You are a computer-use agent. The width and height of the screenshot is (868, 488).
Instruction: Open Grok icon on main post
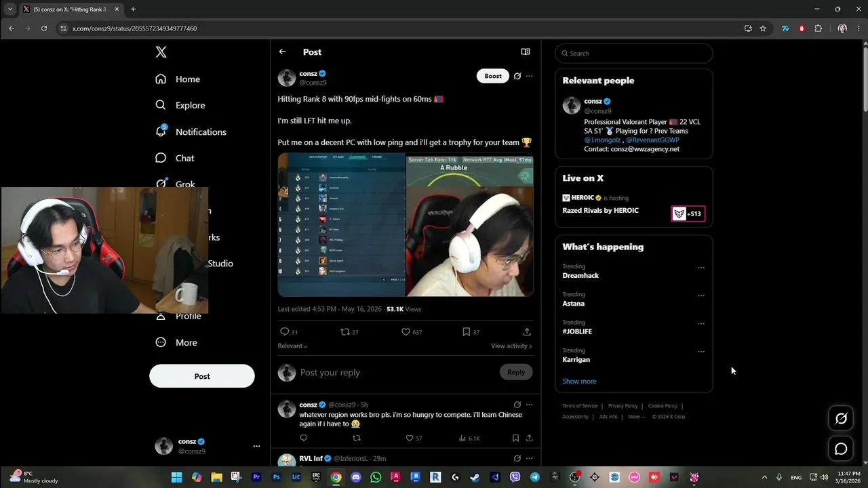pyautogui.click(x=517, y=76)
